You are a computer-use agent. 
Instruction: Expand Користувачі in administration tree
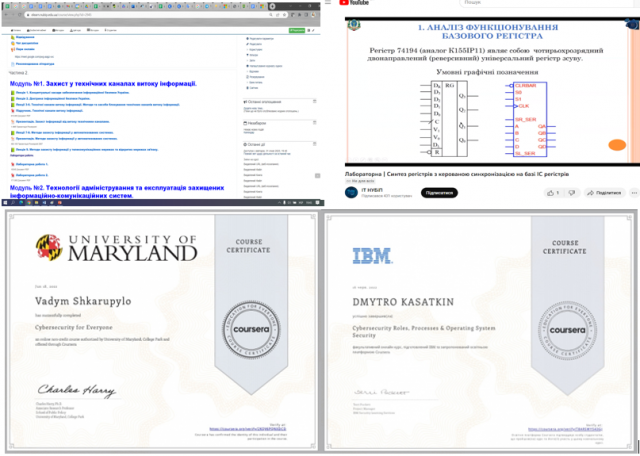point(254,49)
